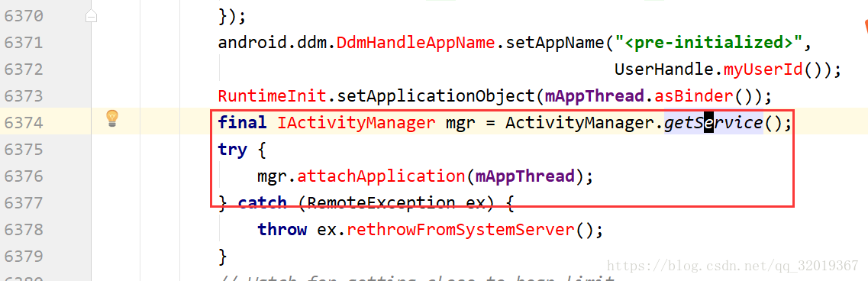Click the throw keyword on line 6378
868x281 pixels.
[282, 229]
